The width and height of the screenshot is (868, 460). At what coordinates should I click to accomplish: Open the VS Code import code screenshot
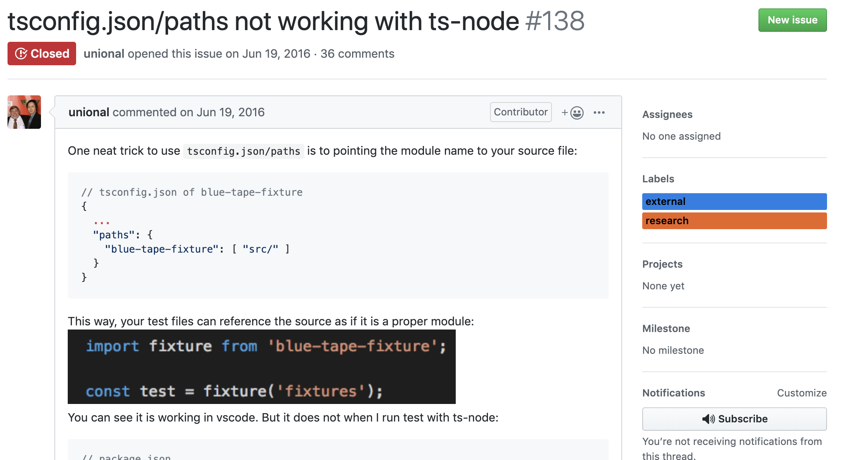point(261,367)
